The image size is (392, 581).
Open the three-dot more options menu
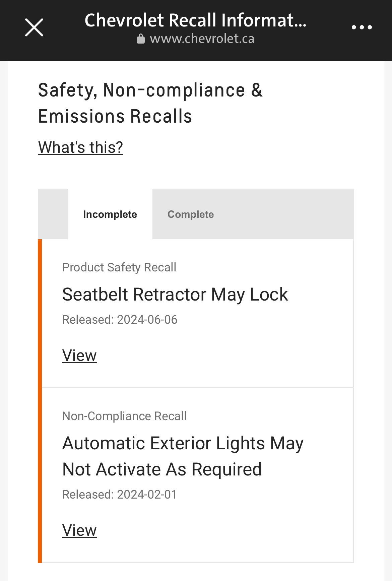click(362, 27)
